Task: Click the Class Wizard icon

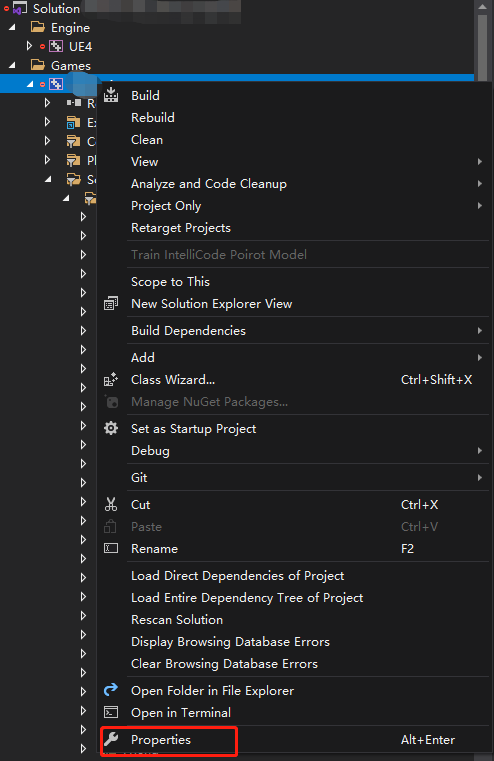Action: point(111,380)
